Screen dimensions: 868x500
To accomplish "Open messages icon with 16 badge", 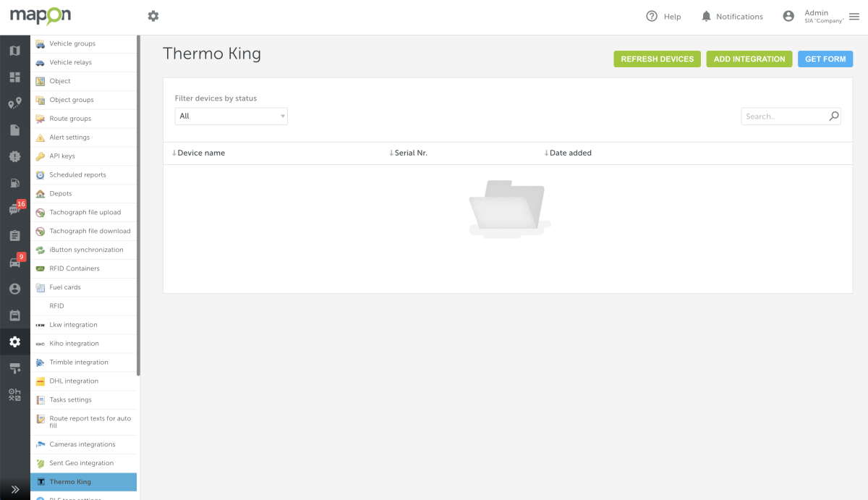I will [x=14, y=209].
